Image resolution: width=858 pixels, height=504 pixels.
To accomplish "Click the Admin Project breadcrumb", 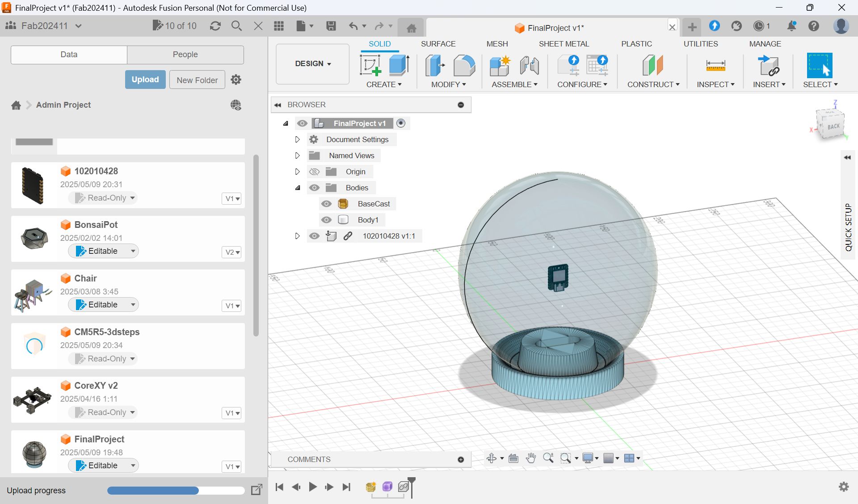I will (63, 105).
